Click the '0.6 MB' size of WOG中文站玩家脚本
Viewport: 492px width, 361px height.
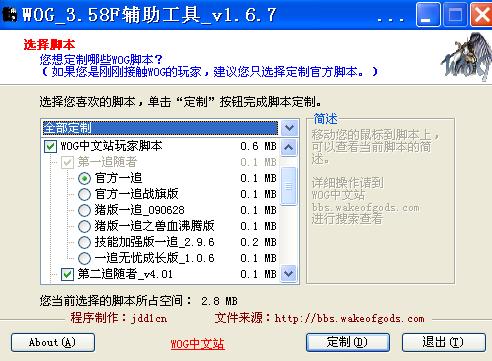(258, 146)
